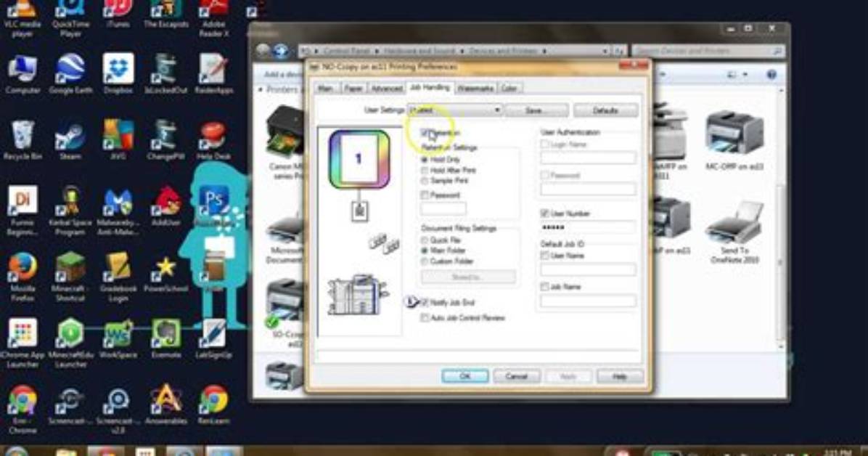Image resolution: width=868 pixels, height=456 pixels.
Task: Click the OK button
Action: 465,377
